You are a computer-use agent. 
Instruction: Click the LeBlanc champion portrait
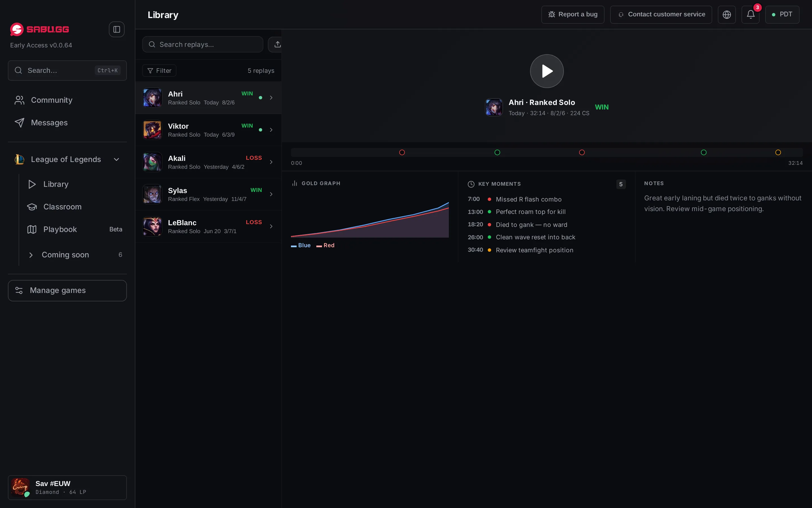(152, 227)
